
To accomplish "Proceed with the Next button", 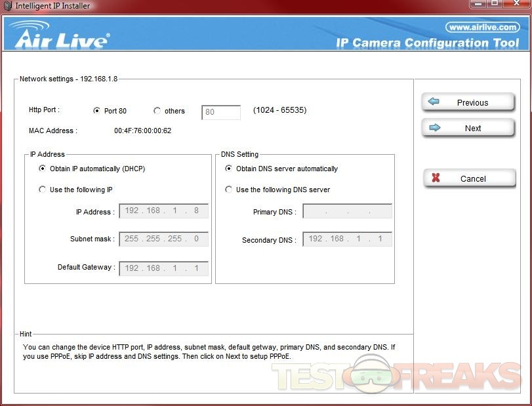I will click(468, 128).
